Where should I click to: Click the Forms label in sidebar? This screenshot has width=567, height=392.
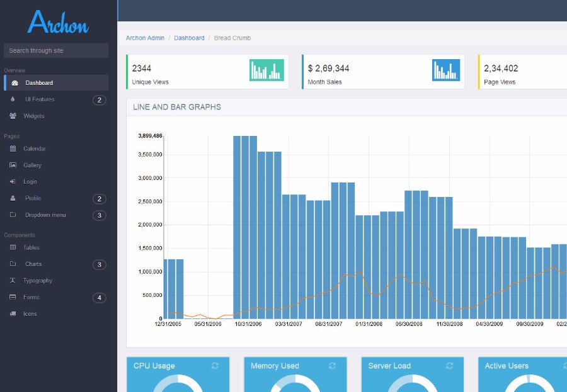click(x=31, y=298)
